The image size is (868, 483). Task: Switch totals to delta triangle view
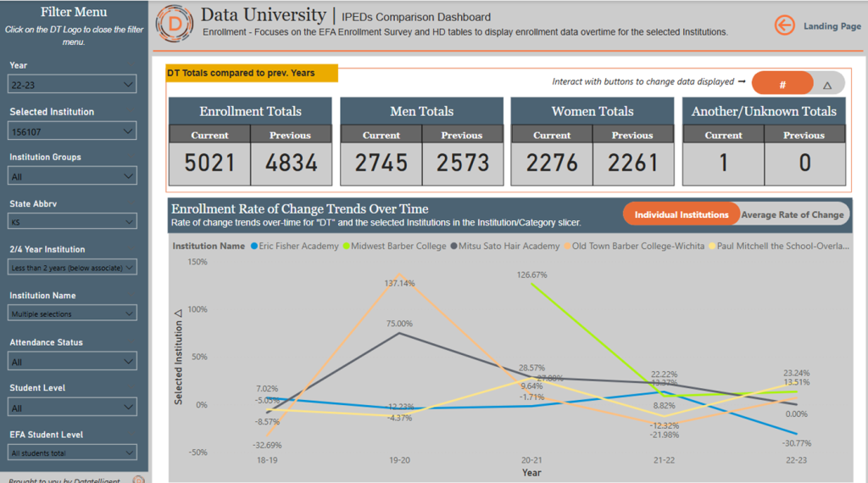click(x=827, y=86)
